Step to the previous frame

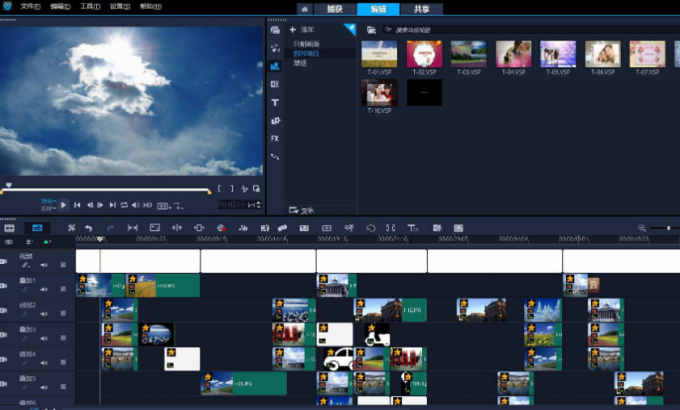(90, 205)
